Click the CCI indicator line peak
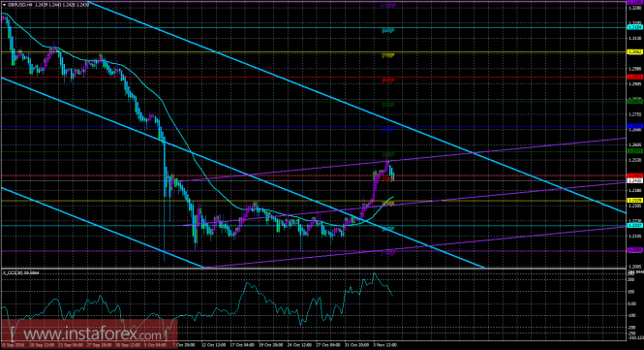 374,274
